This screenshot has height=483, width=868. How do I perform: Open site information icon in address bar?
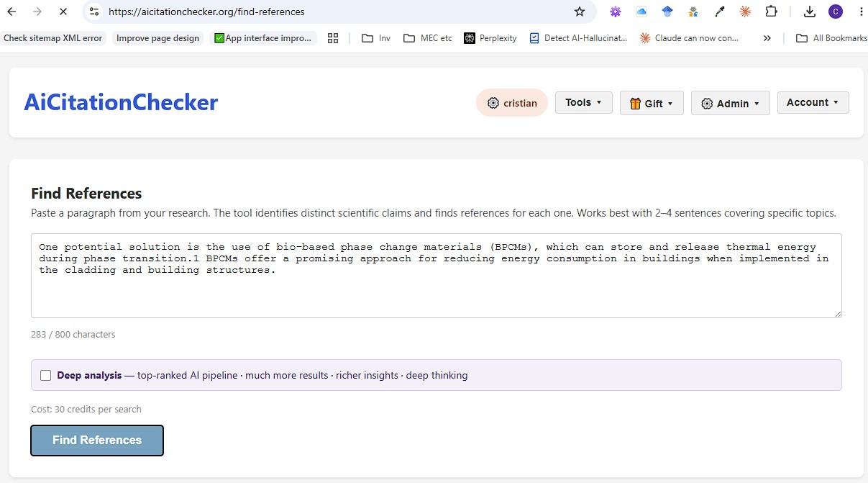[94, 12]
